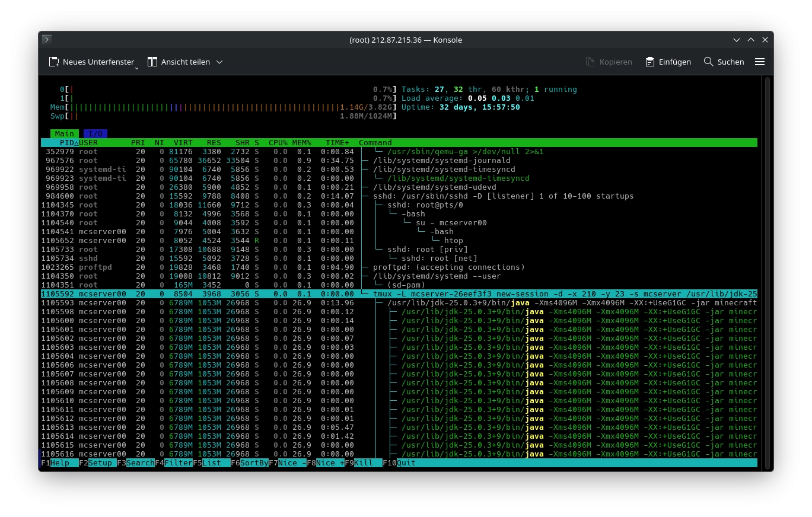Expand the Neues Unterfenster dropdown arrow
The width and height of the screenshot is (812, 517).
(136, 68)
